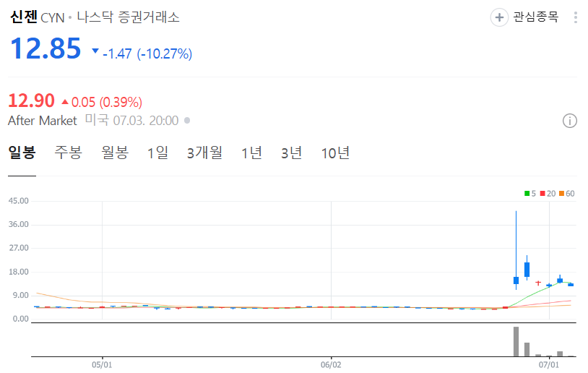Click the orange 60-day moving average legend
Screen dimensions: 588x373
pos(566,194)
